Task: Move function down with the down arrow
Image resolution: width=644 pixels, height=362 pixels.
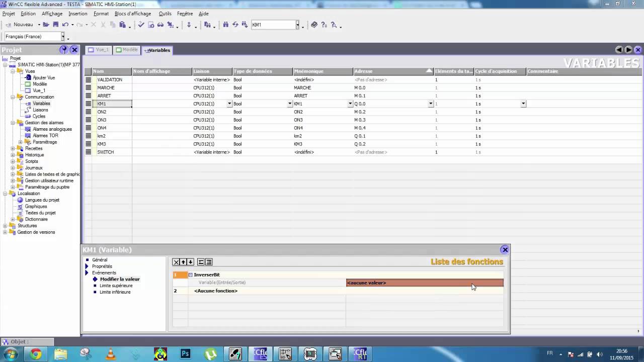Action: pos(190,262)
